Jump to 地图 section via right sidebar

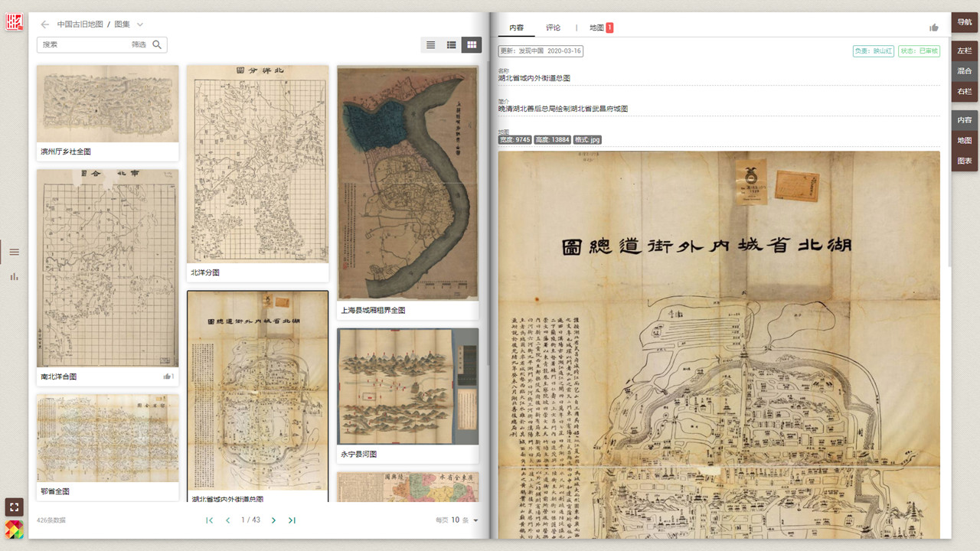965,141
